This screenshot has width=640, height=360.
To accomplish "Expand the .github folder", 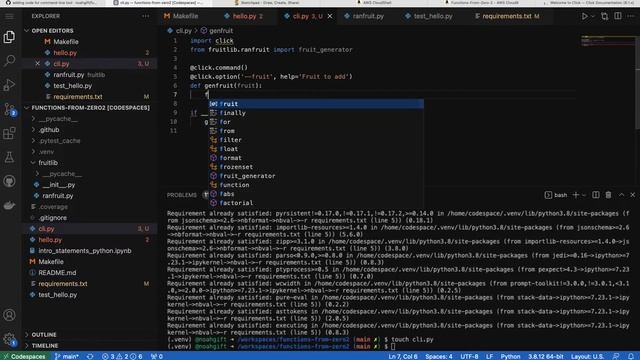I will coord(49,130).
